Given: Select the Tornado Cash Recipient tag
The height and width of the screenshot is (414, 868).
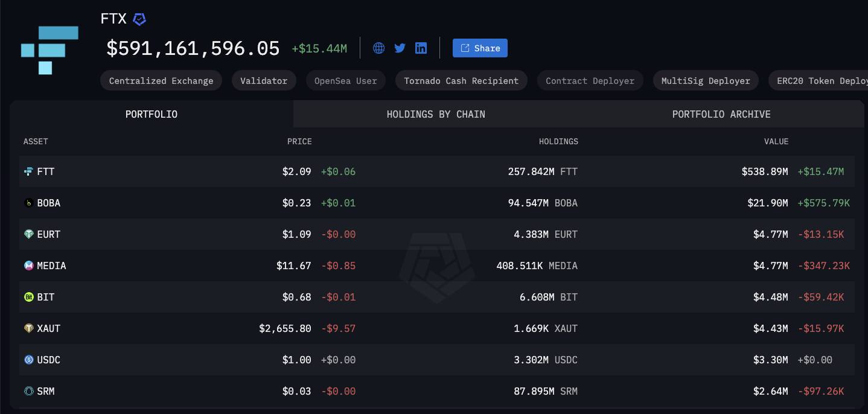Looking at the screenshot, I should click(x=461, y=81).
